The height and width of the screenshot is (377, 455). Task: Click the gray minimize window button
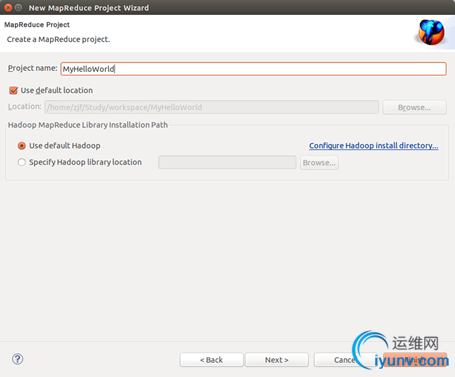(x=19, y=7)
